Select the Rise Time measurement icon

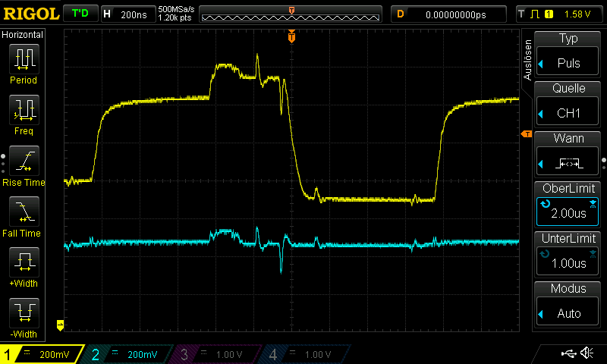click(x=24, y=161)
